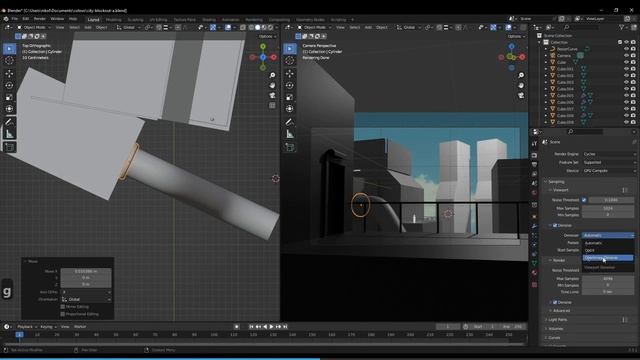
Task: Select the Add Cube tool in left viewport
Action: point(9,147)
